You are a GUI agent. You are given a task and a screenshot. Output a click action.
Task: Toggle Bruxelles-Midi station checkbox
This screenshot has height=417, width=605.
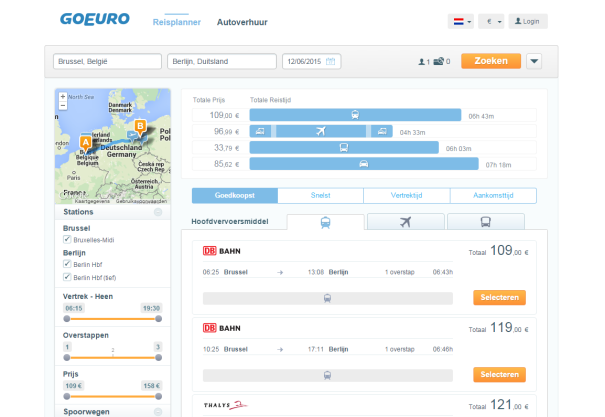pyautogui.click(x=67, y=240)
